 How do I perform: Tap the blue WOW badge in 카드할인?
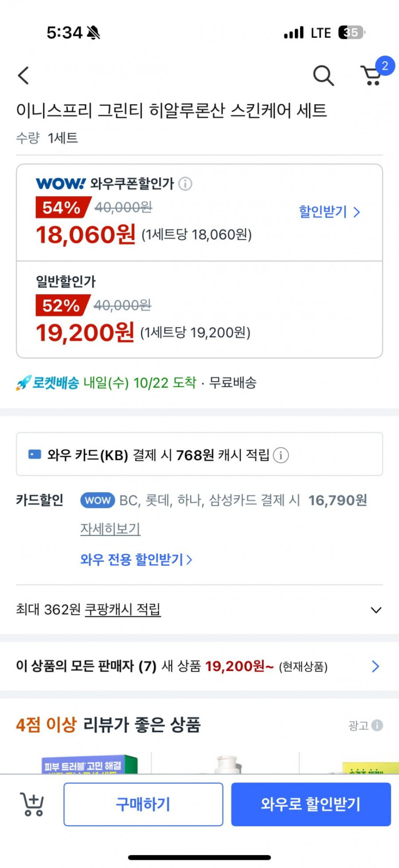click(97, 500)
